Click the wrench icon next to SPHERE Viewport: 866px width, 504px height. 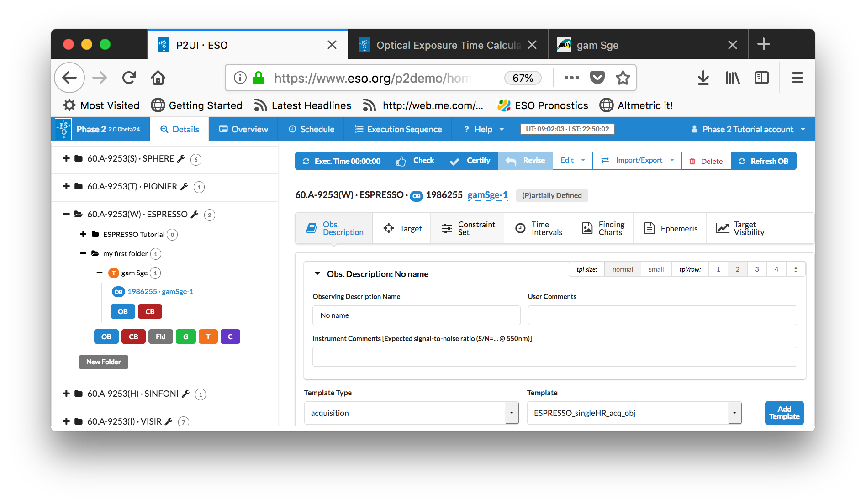(x=181, y=159)
